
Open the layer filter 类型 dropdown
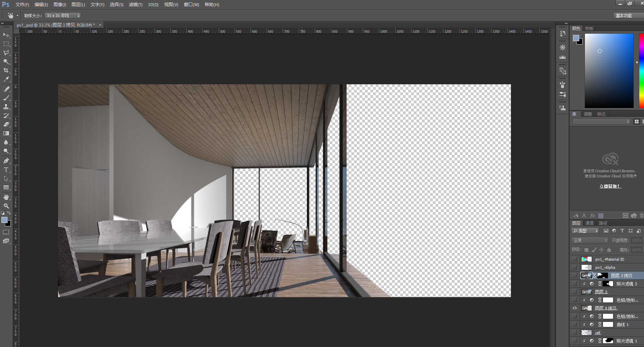pyautogui.click(x=585, y=231)
